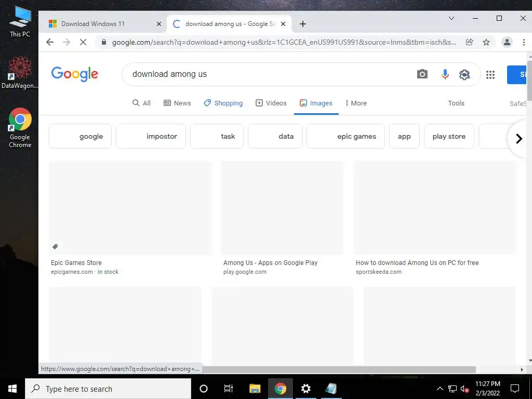The width and height of the screenshot is (532, 399).
Task: Switch to the All results tab
Action: pyautogui.click(x=141, y=103)
